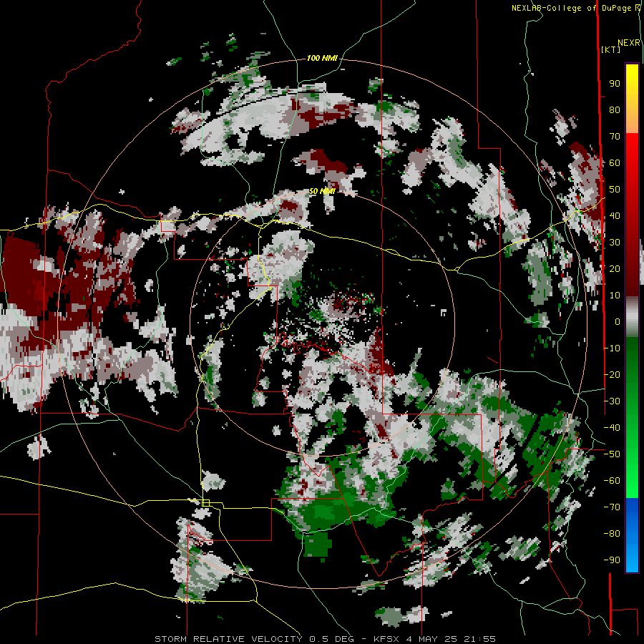The height and width of the screenshot is (644, 644).
Task: Select the -30 scale value
Action: click(612, 401)
